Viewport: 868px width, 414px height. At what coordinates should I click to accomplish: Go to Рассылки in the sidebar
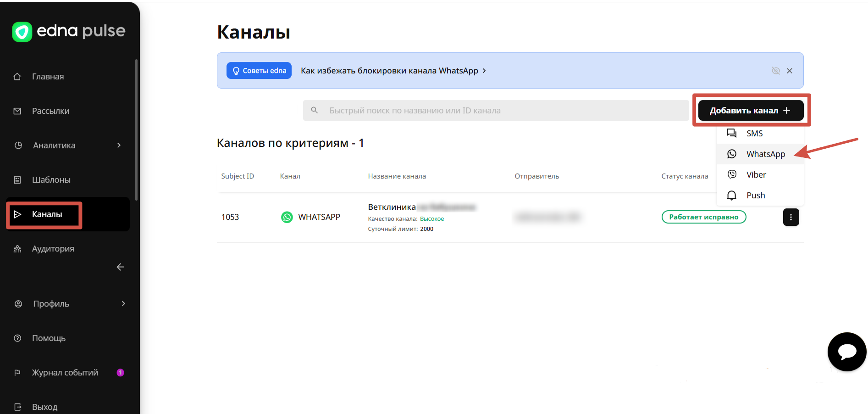pos(50,111)
